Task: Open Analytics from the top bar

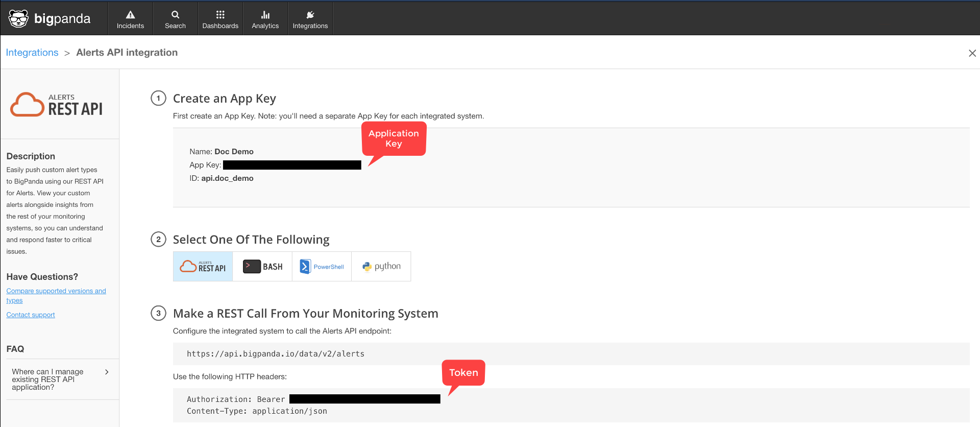Action: 265,19
